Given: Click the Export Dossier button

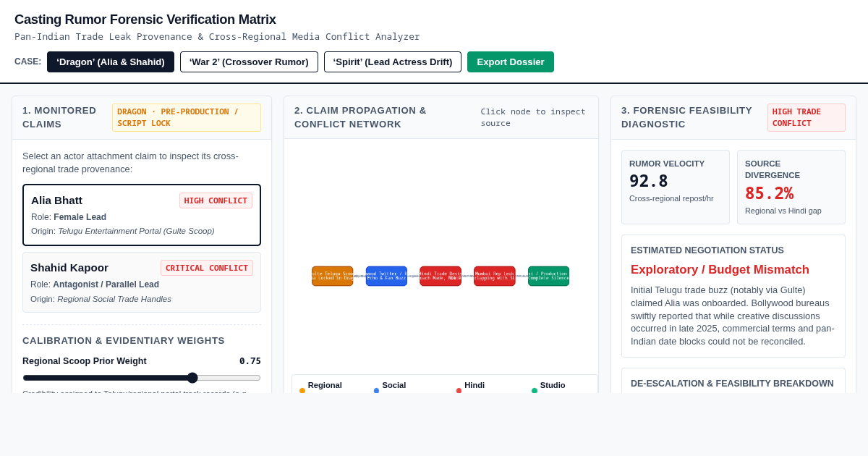Looking at the screenshot, I should click(x=511, y=62).
